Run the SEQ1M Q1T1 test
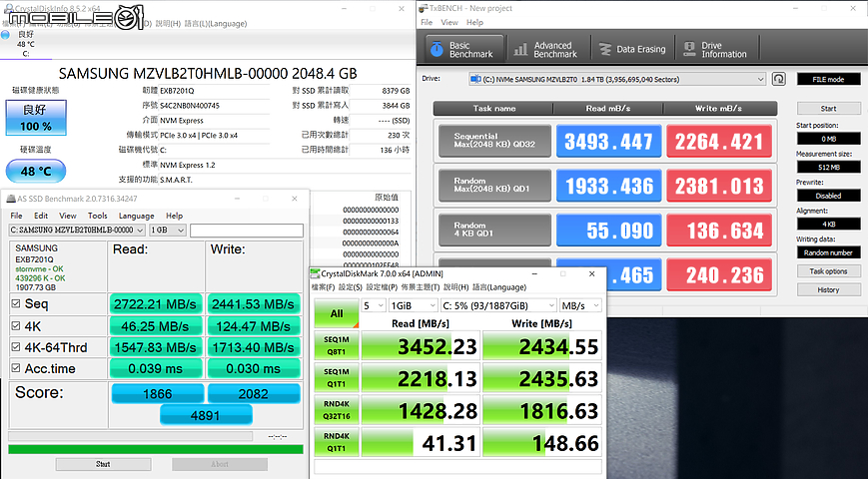The image size is (868, 479). click(x=337, y=378)
